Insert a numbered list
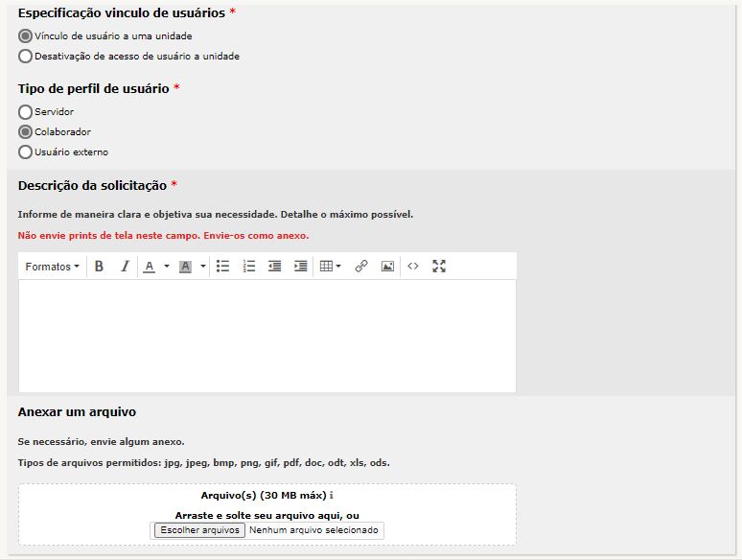Screen dimensions: 742x560 [249, 267]
